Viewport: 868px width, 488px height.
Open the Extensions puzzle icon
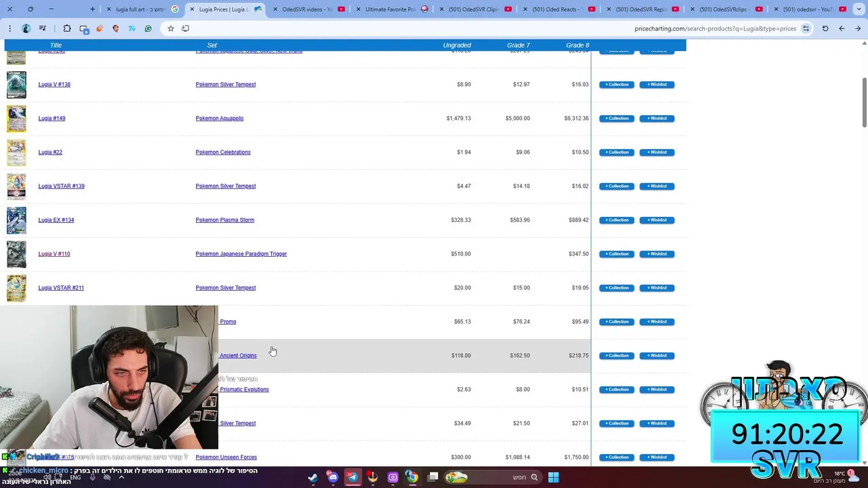click(x=67, y=28)
